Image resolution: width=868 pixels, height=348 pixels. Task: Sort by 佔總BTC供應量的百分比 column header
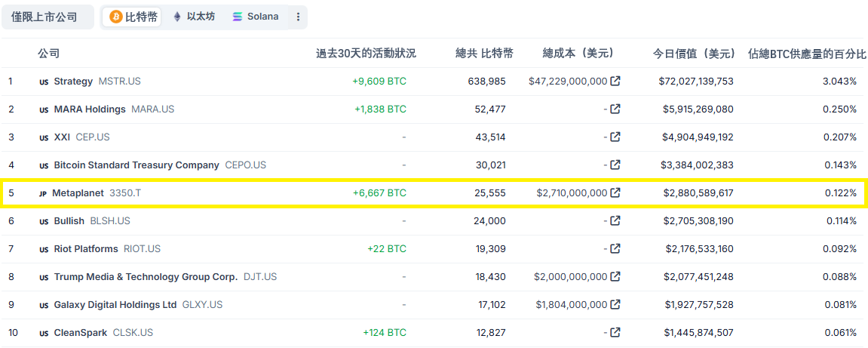point(806,54)
